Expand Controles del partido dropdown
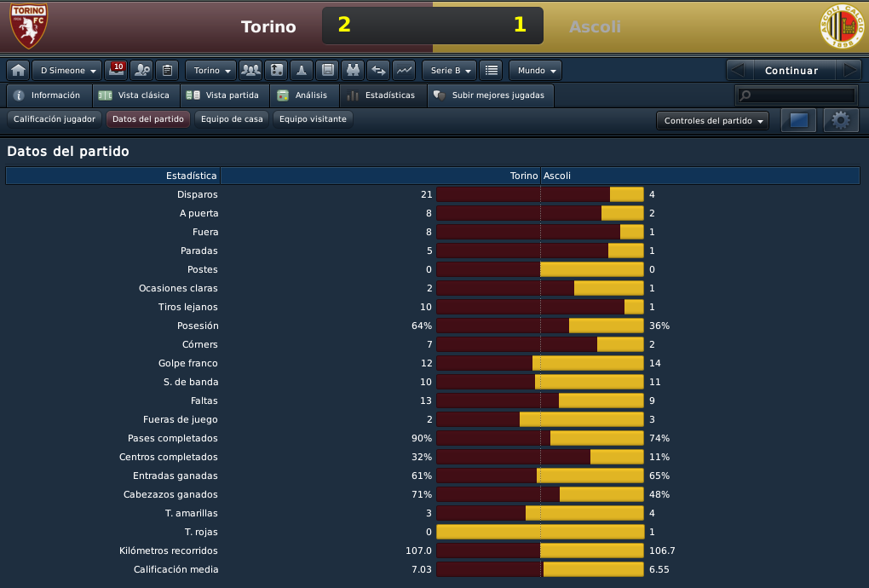This screenshot has width=869, height=588. [x=712, y=121]
